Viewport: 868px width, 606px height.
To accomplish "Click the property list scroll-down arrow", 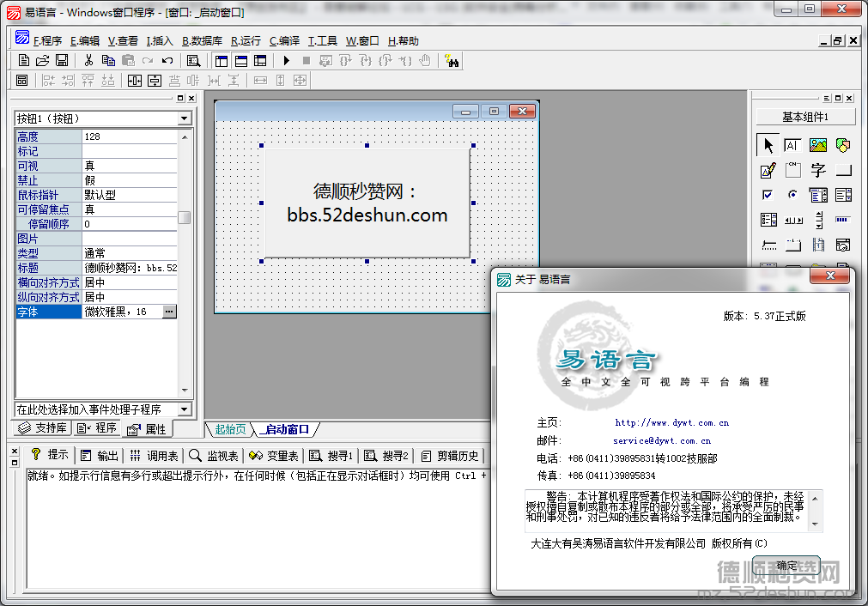I will pyautogui.click(x=185, y=391).
